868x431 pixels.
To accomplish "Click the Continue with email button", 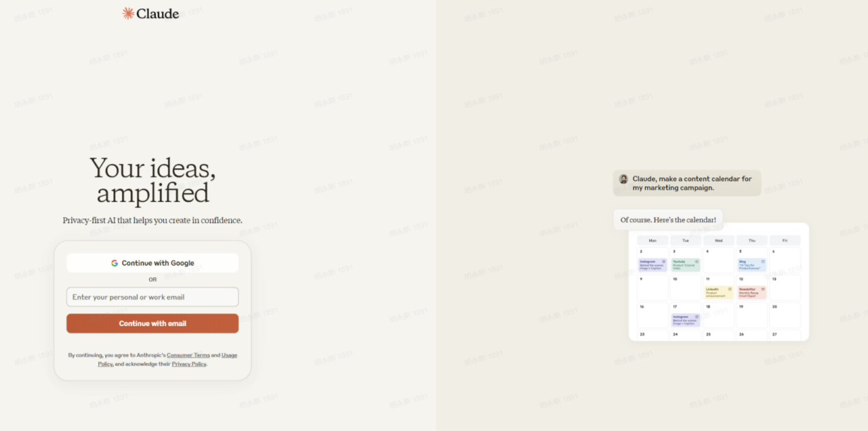I will tap(152, 323).
